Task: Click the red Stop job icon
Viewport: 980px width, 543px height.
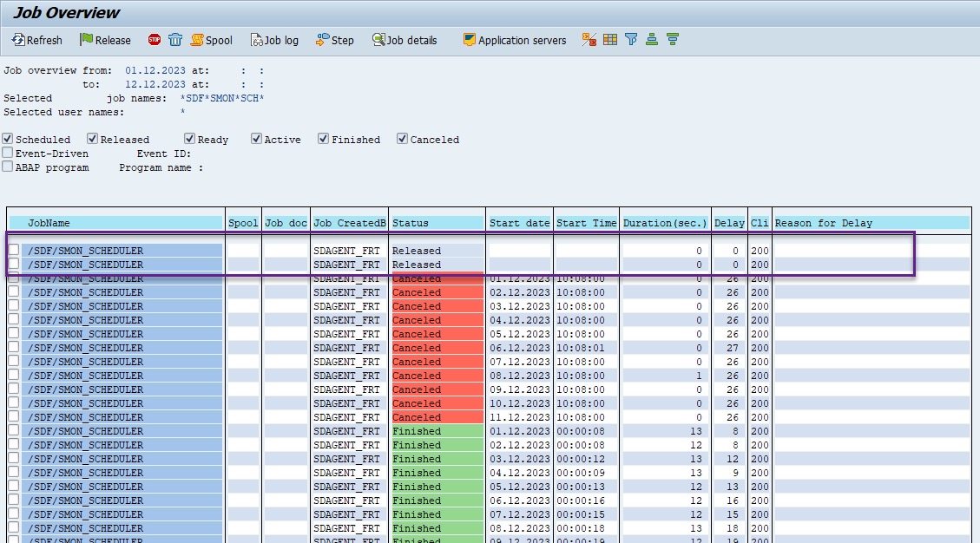Action: tap(155, 40)
